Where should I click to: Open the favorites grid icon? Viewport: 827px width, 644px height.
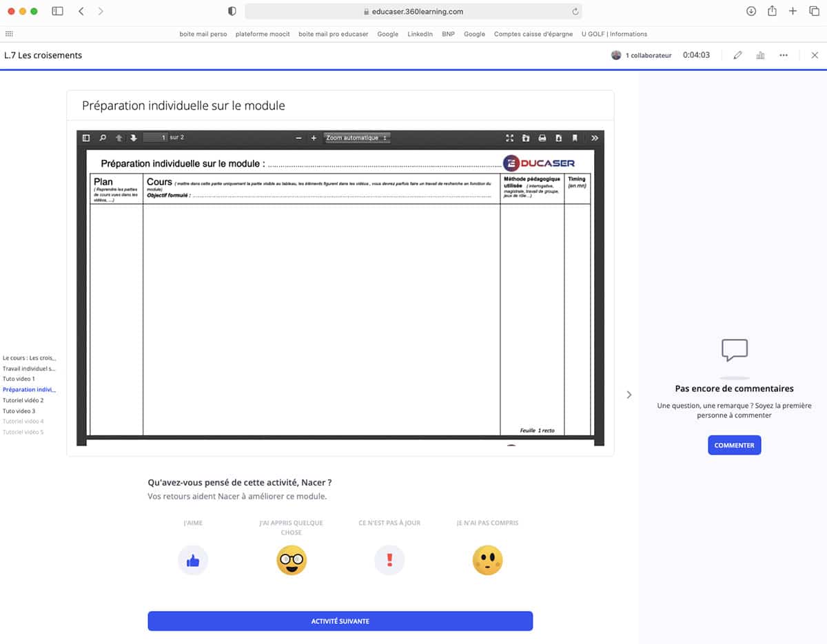[x=9, y=34]
